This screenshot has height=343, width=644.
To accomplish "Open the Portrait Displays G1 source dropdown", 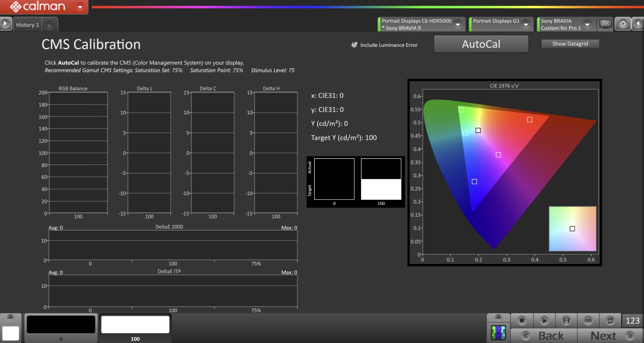I will tap(526, 24).
